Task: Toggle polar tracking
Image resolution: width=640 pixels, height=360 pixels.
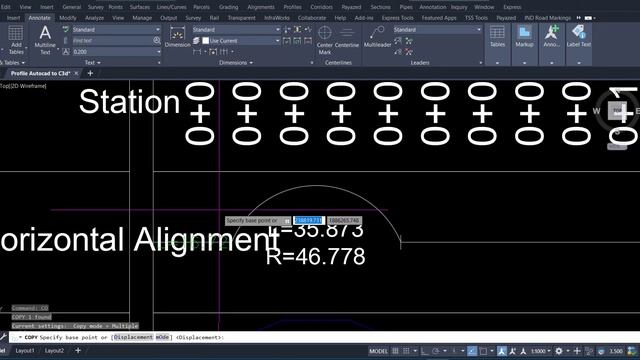Action: coord(436,351)
